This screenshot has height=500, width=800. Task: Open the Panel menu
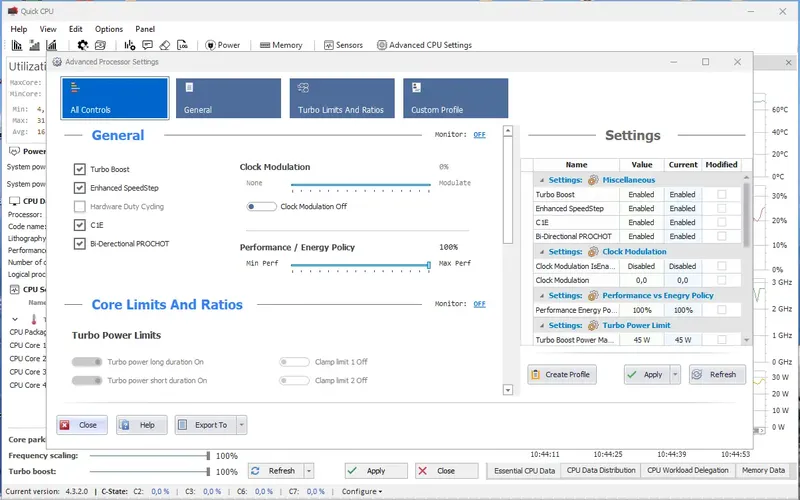[x=145, y=29]
